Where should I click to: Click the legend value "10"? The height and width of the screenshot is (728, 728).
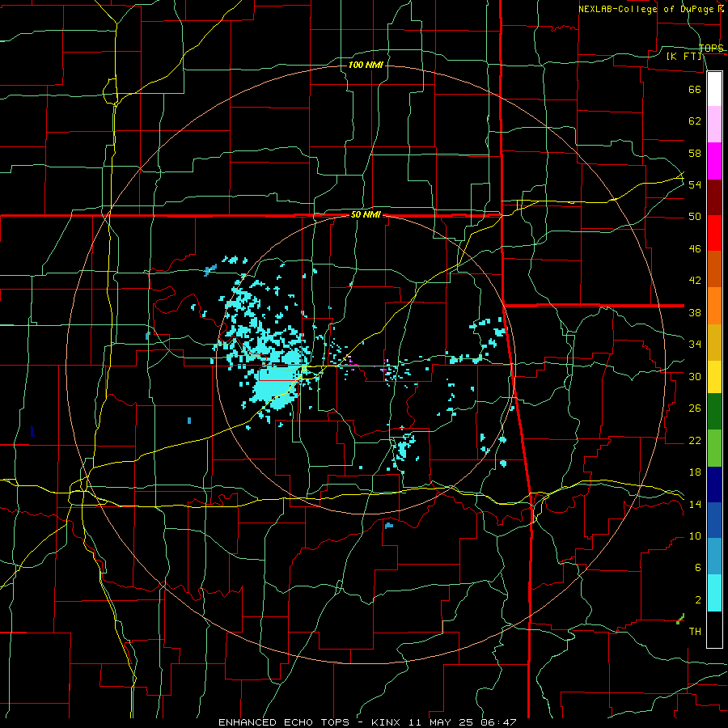coord(695,536)
